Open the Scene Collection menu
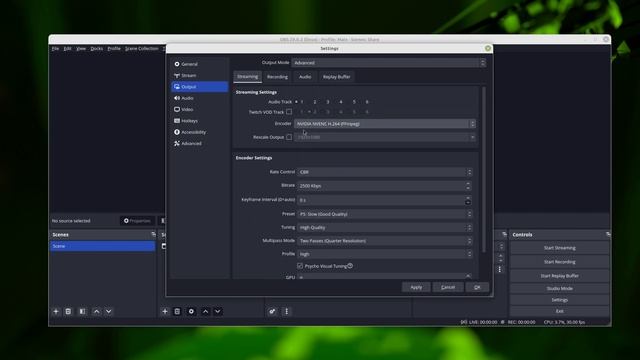Screen dimensions: 640x360 point(142,49)
